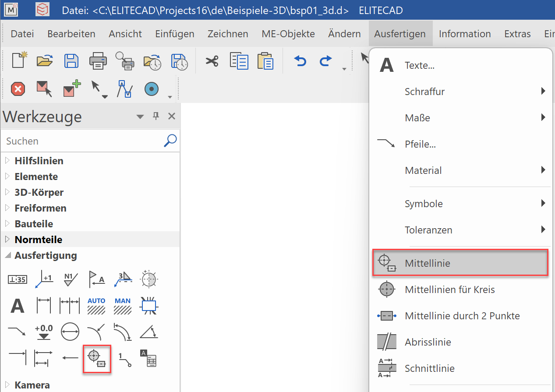Click the red cancel X icon
The width and height of the screenshot is (555, 392).
point(18,89)
